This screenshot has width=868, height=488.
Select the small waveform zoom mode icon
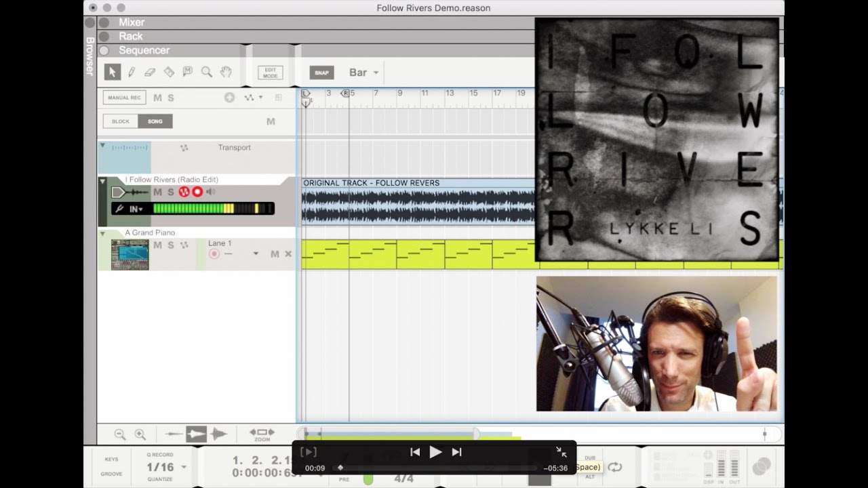(174, 434)
